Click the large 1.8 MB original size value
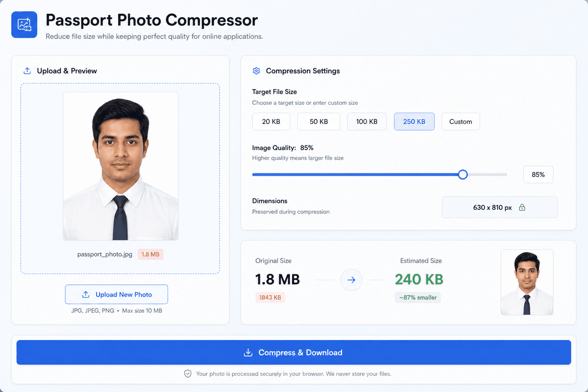Image resolution: width=588 pixels, height=392 pixels. click(x=277, y=279)
